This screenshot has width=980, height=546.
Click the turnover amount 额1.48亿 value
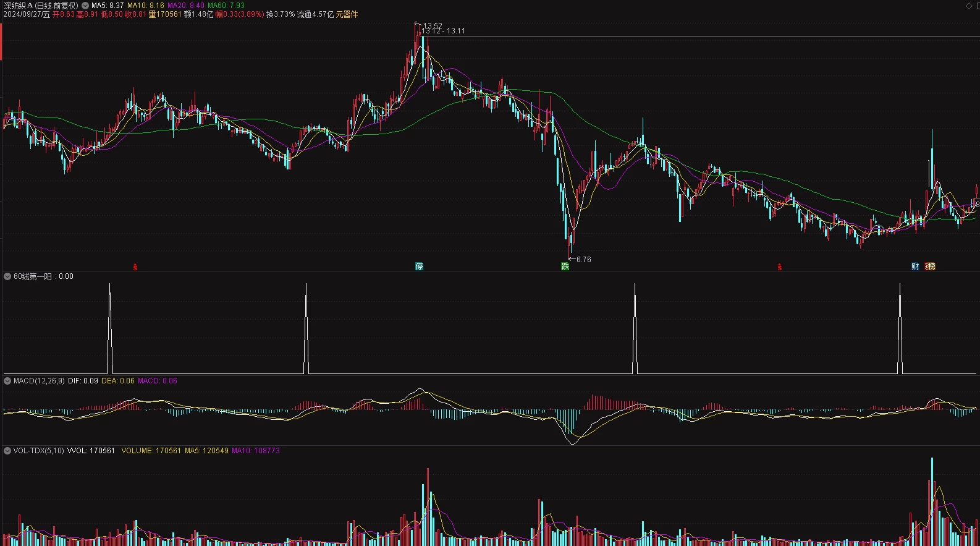[198, 14]
